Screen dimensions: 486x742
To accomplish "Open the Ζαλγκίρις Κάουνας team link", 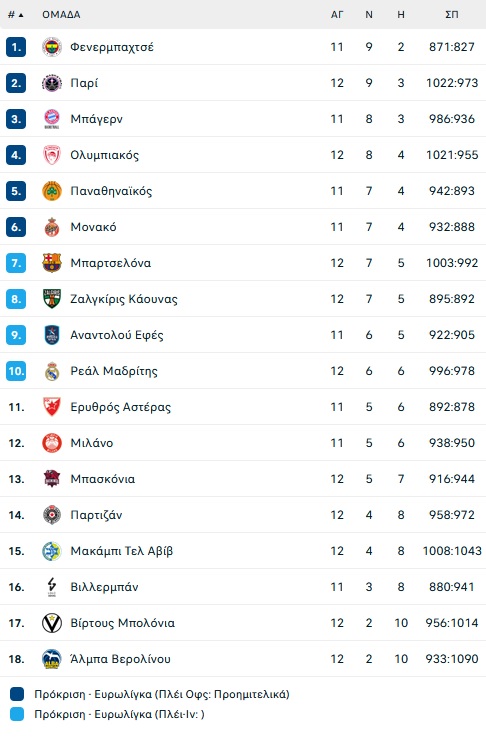I will click(124, 299).
